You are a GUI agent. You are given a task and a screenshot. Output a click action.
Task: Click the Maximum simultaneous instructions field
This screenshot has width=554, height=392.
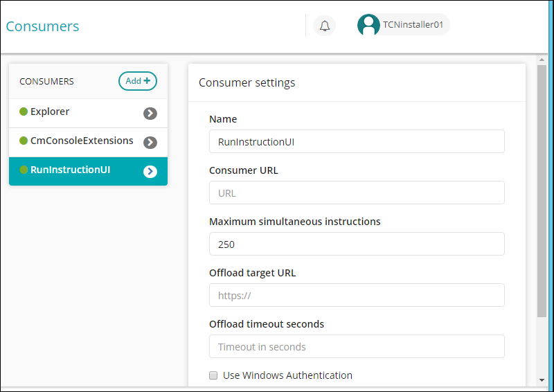click(x=357, y=244)
